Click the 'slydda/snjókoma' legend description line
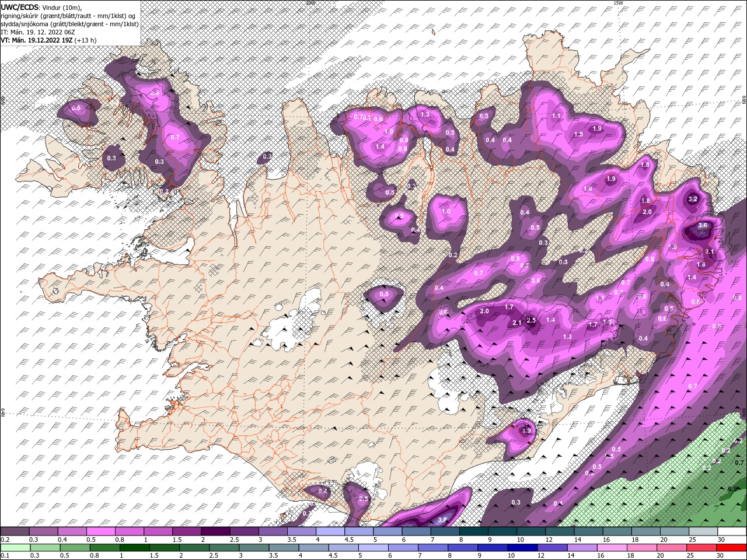747x560 pixels. coord(69,24)
